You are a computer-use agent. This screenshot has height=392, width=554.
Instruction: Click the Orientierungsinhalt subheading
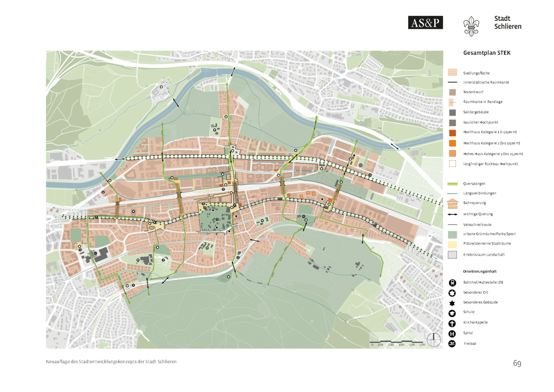coord(480,271)
